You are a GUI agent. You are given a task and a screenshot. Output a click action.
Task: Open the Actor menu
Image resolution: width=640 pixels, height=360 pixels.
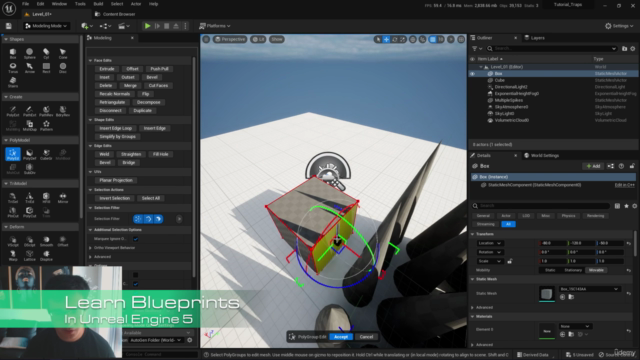136,4
